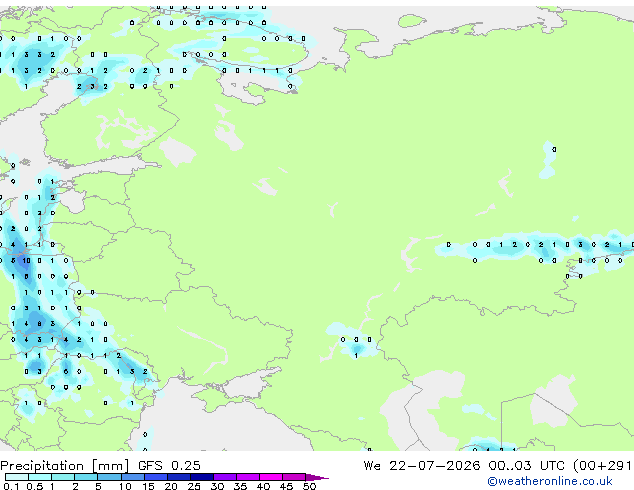Click the 30–35 mm purple legend box
The height and width of the screenshot is (490, 634).
(x=225, y=477)
